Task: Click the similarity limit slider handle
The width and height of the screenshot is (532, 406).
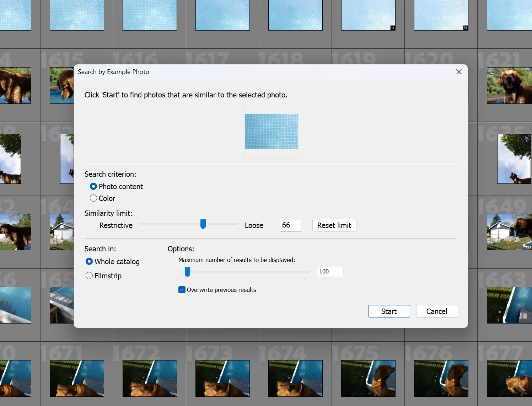Action: click(203, 224)
